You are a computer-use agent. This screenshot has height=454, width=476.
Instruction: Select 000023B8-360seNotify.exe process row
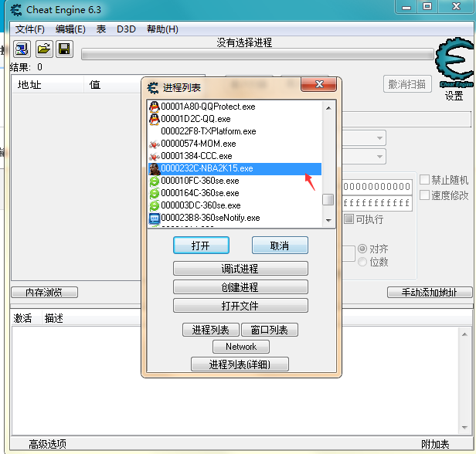[x=235, y=219]
